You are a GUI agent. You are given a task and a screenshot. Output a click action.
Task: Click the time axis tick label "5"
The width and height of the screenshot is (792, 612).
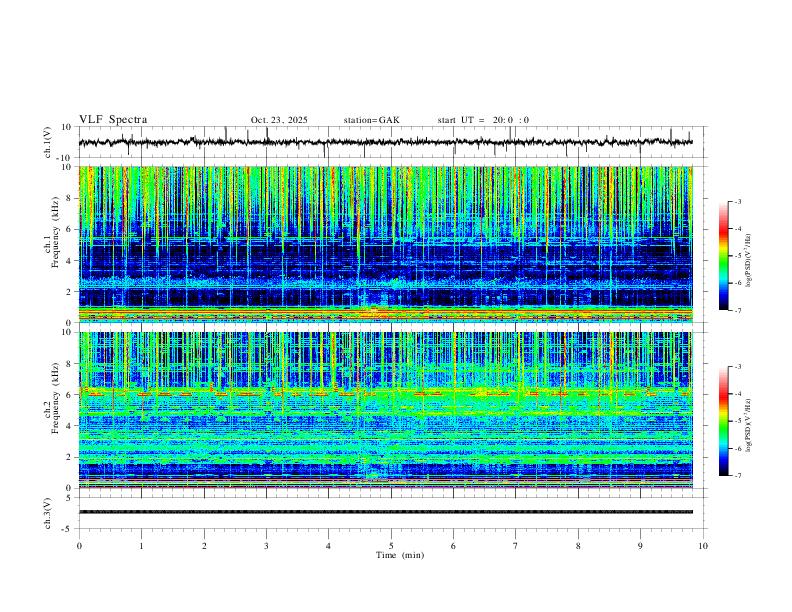pos(391,546)
